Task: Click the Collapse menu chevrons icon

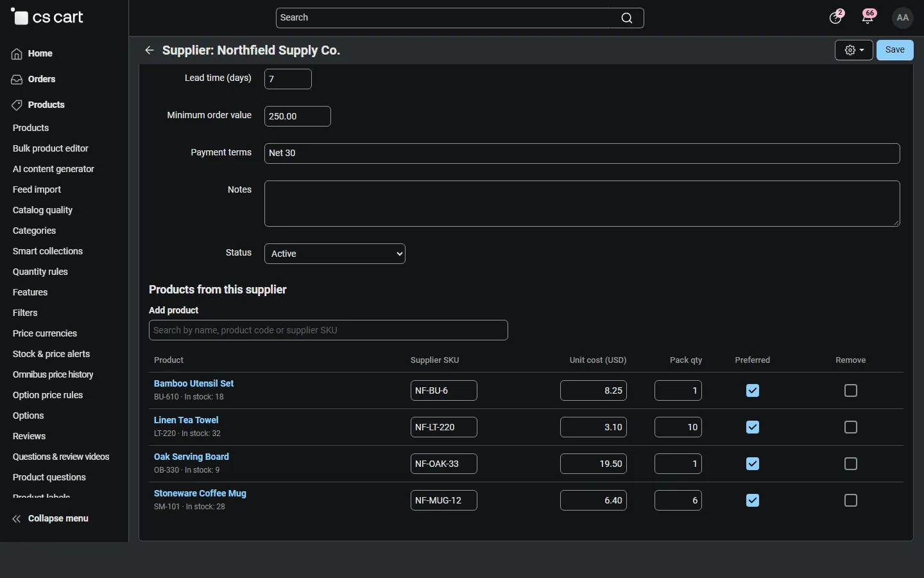Action: (17, 519)
